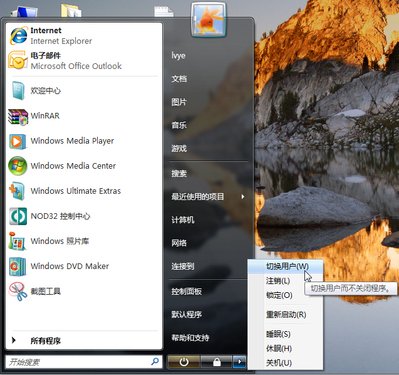Choose 重新启动(R) in the power menu

pyautogui.click(x=286, y=314)
